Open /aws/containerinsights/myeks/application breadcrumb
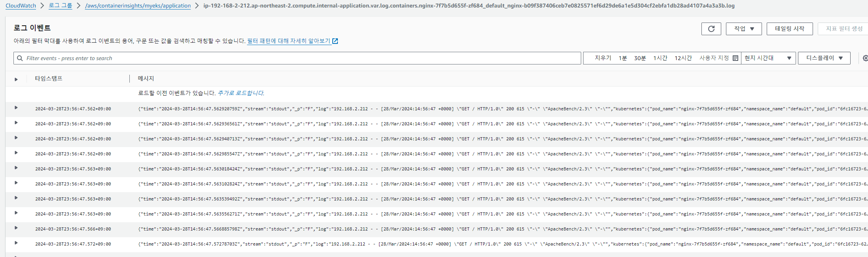 [138, 6]
